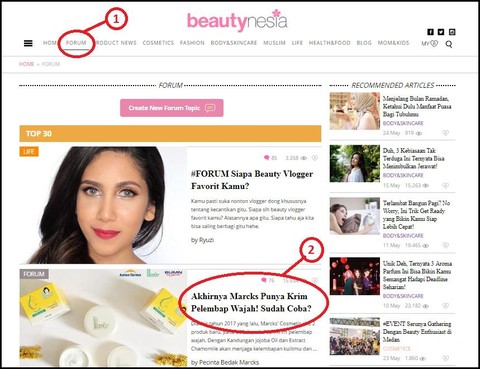
Task: Select the FORUM navigation tab
Action: [x=76, y=43]
